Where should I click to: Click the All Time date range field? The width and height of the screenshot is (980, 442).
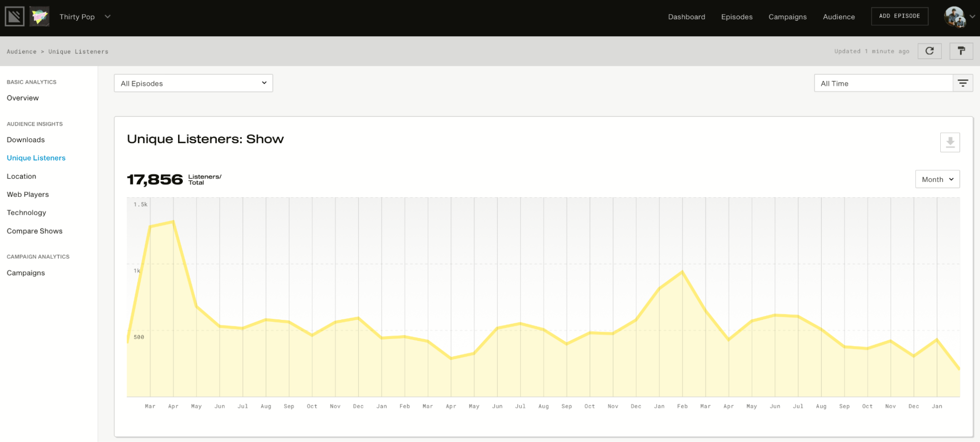point(883,83)
